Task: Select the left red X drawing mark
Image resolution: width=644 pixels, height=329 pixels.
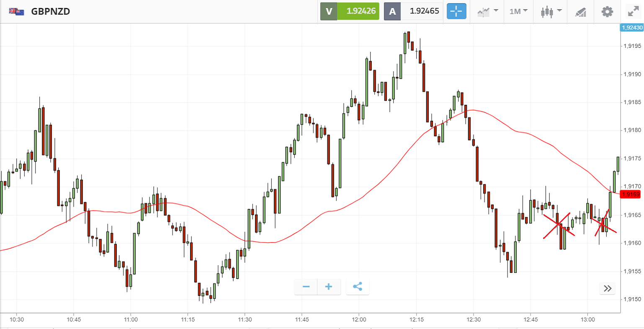Action: coord(559,225)
